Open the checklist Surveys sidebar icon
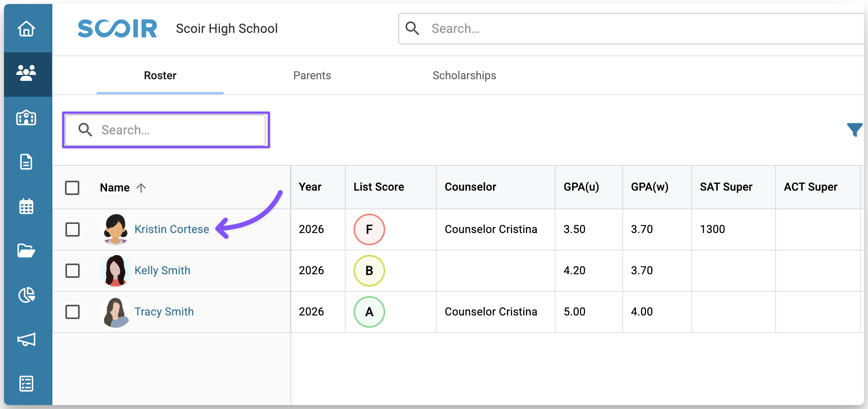This screenshot has width=868, height=409. pyautogui.click(x=26, y=383)
